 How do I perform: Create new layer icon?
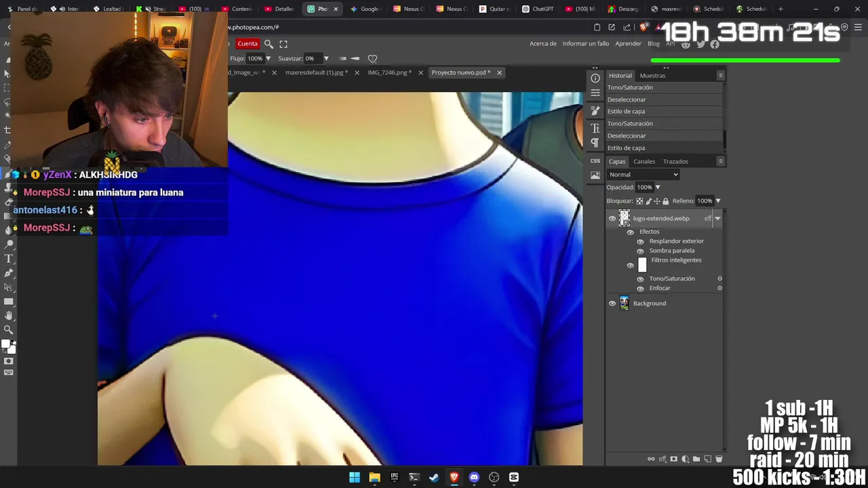point(708,459)
